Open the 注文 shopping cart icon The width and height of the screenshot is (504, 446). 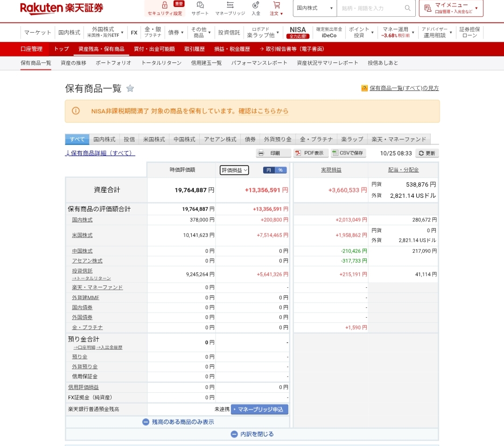277,8
